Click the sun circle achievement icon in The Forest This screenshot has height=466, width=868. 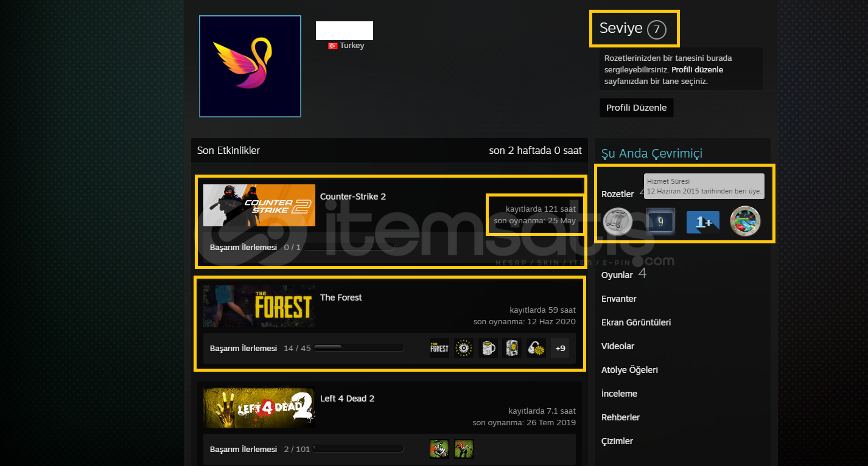464,348
